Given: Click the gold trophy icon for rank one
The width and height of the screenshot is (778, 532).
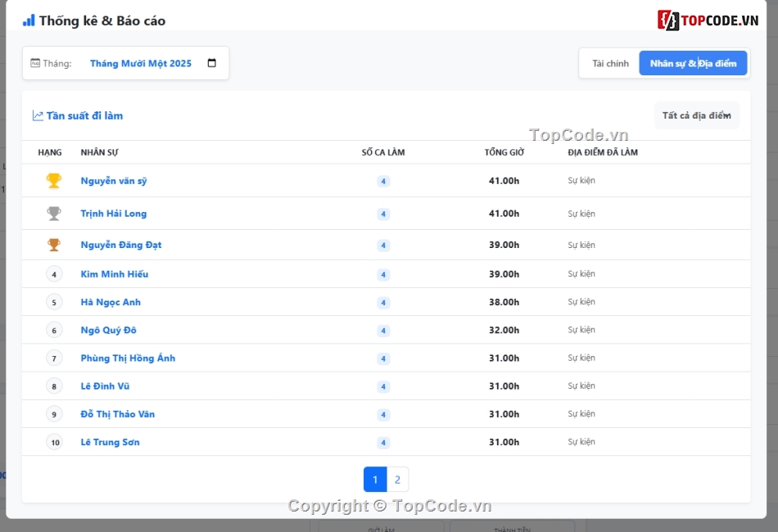Looking at the screenshot, I should pos(54,181).
